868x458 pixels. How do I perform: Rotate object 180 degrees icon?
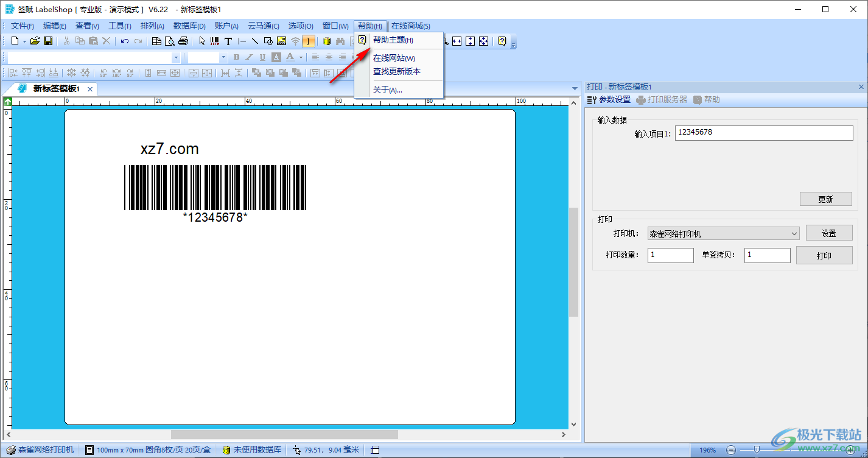point(117,73)
